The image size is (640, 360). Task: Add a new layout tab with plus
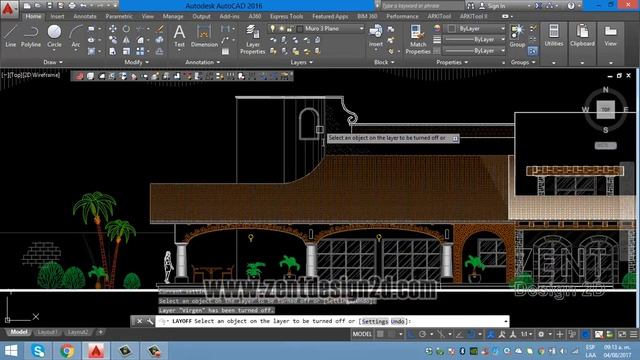pyautogui.click(x=100, y=332)
